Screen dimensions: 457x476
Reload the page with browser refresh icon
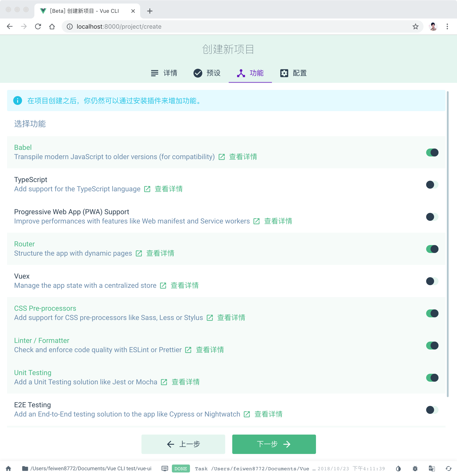(38, 26)
